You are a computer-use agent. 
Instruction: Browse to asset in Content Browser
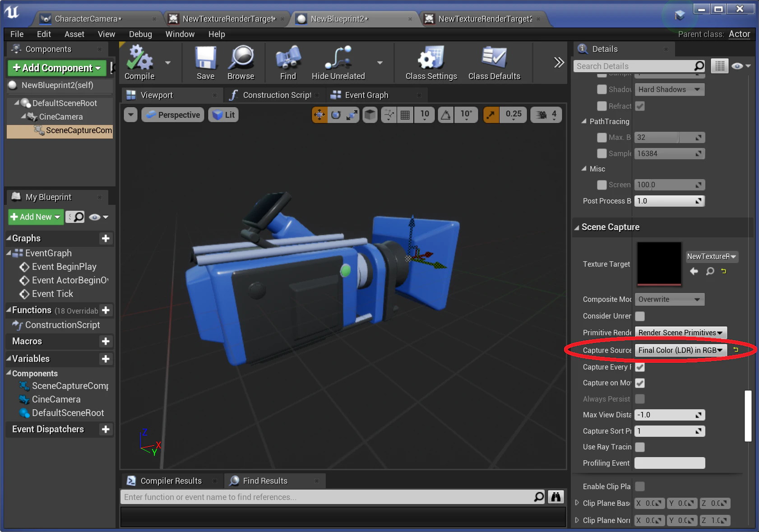241,63
